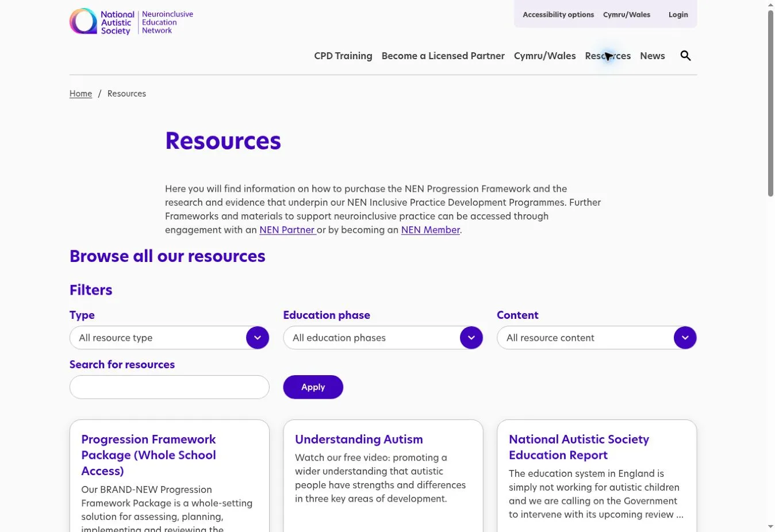Click the 'Education phase' filter label

click(x=327, y=315)
